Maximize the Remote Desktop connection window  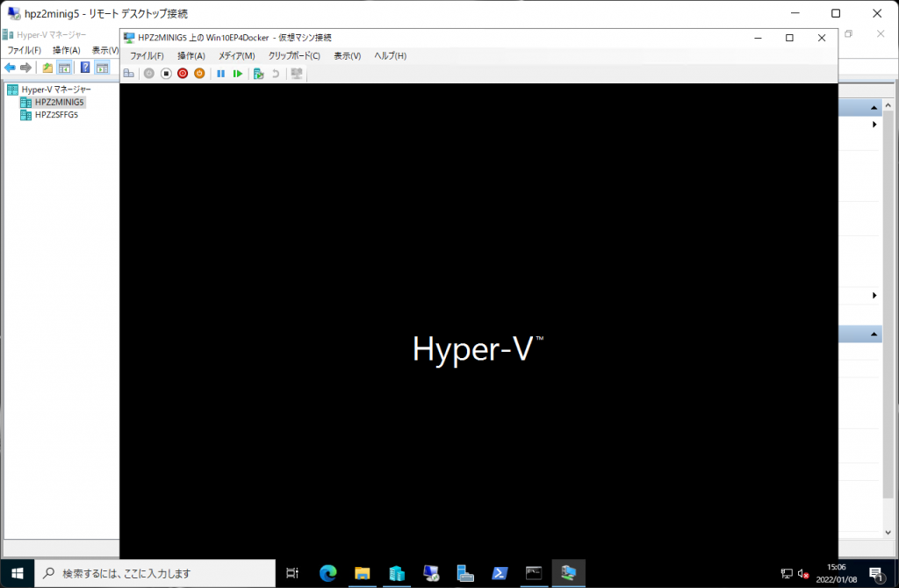coord(836,13)
